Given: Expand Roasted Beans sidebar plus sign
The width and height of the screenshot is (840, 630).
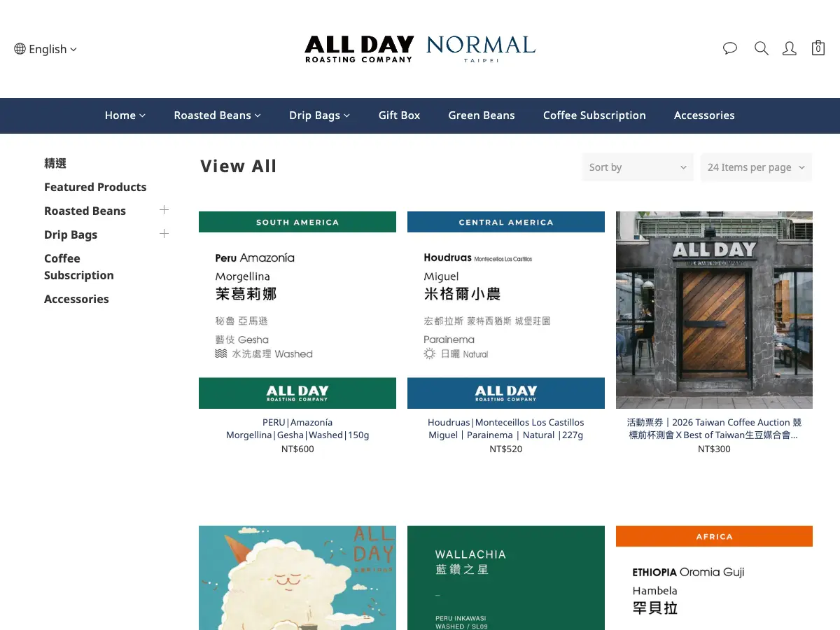Looking at the screenshot, I should click(164, 210).
